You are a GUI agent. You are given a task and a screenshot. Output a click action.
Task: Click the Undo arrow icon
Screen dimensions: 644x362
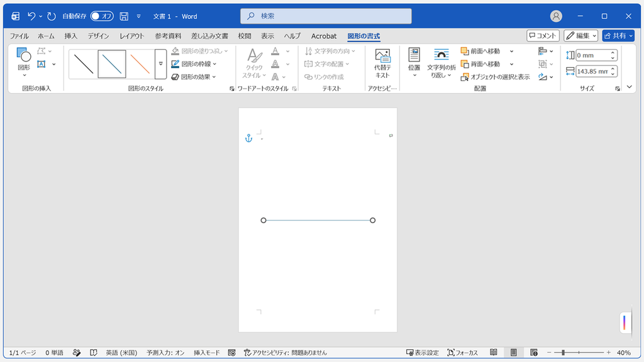[31, 16]
